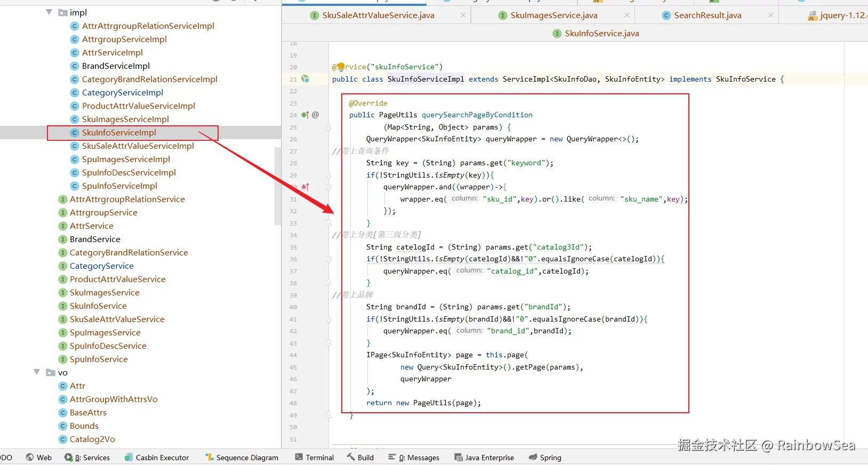Open CategoryBrandRelationService interface

(128, 252)
